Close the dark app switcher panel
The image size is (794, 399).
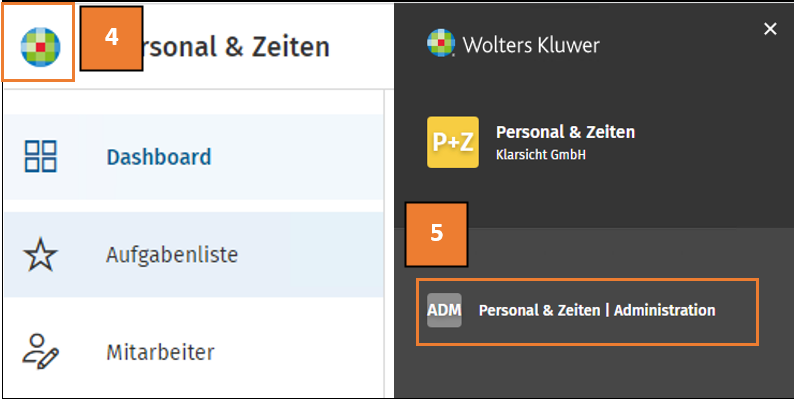(770, 29)
